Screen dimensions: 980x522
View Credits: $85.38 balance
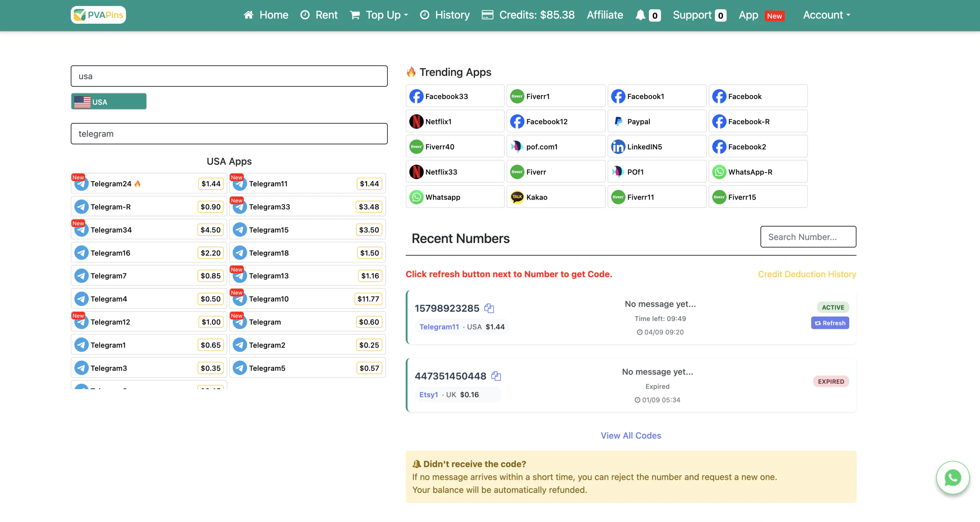tap(528, 15)
